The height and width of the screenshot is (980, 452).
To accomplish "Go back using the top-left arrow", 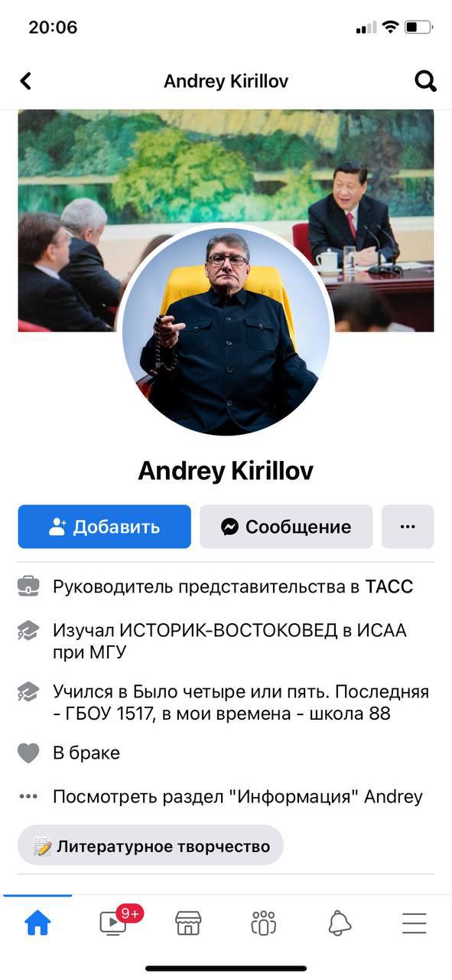I will click(26, 81).
